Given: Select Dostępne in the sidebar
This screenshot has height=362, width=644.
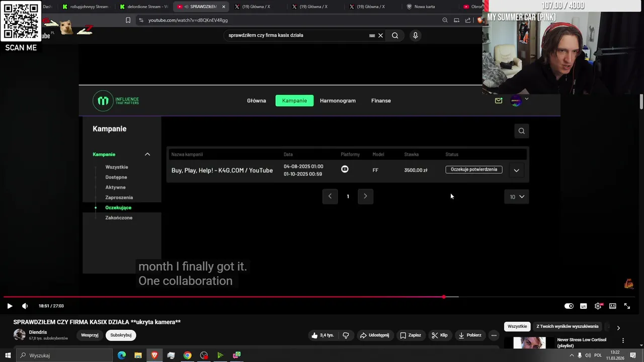Looking at the screenshot, I should [116, 177].
